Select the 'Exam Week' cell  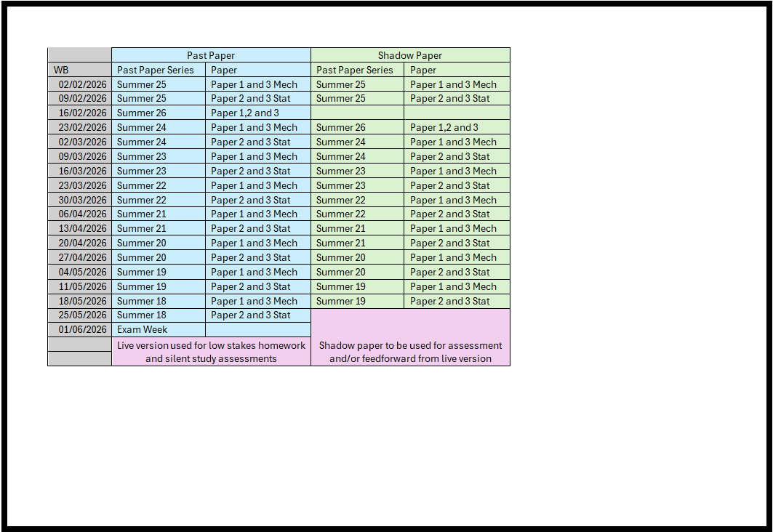[x=159, y=329]
